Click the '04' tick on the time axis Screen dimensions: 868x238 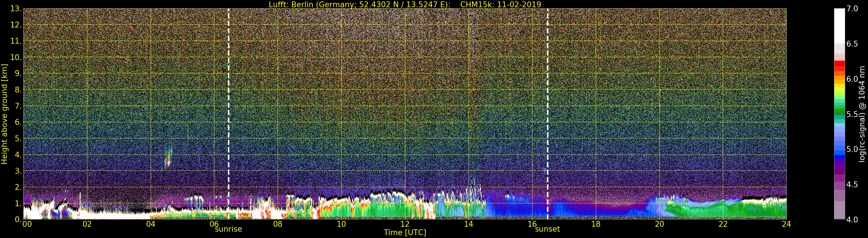[x=150, y=224]
